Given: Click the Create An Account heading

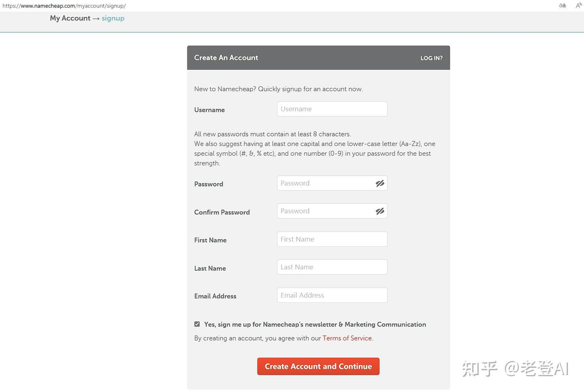Looking at the screenshot, I should coord(226,58).
